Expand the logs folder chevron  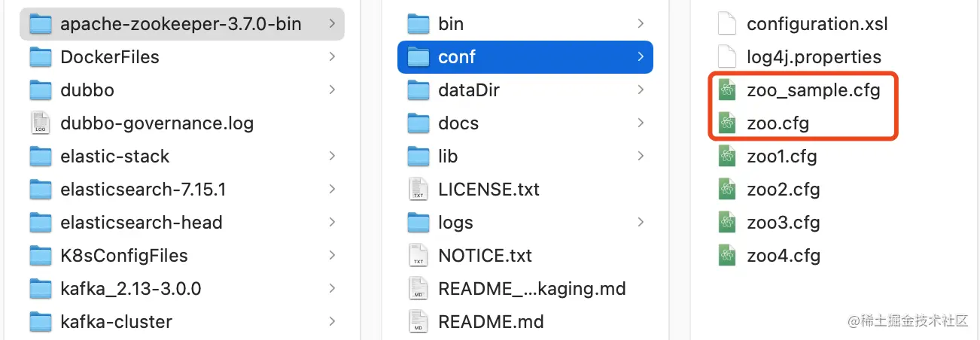coord(641,223)
